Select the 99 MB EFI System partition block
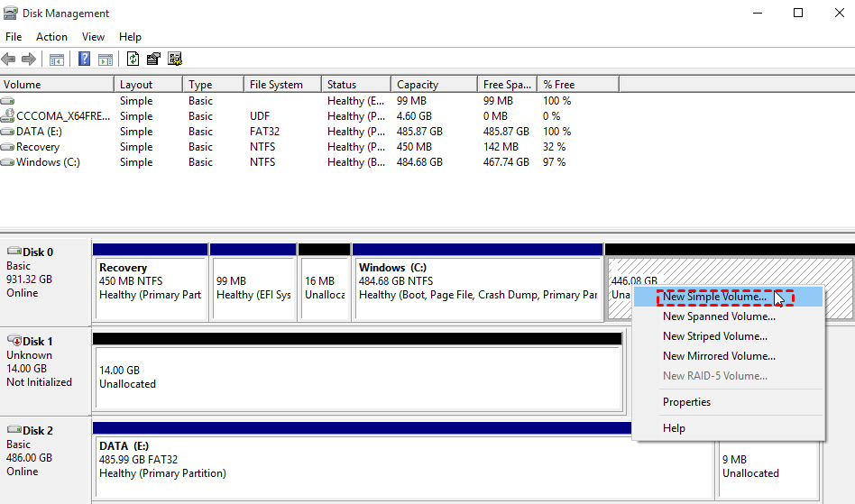 [x=253, y=282]
